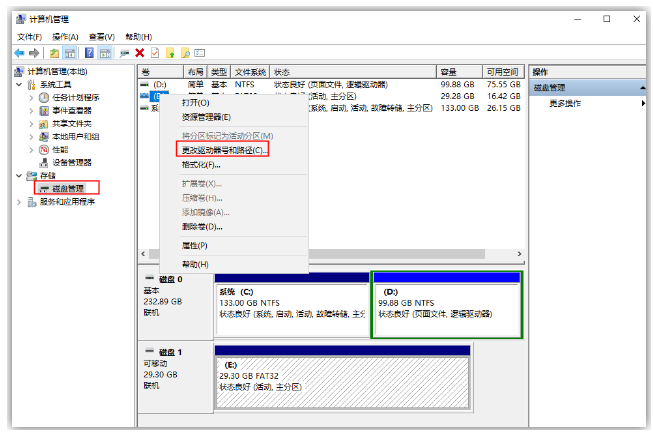Click the 性能 icon in the tree
Image resolution: width=653 pixels, height=437 pixels.
coord(44,149)
